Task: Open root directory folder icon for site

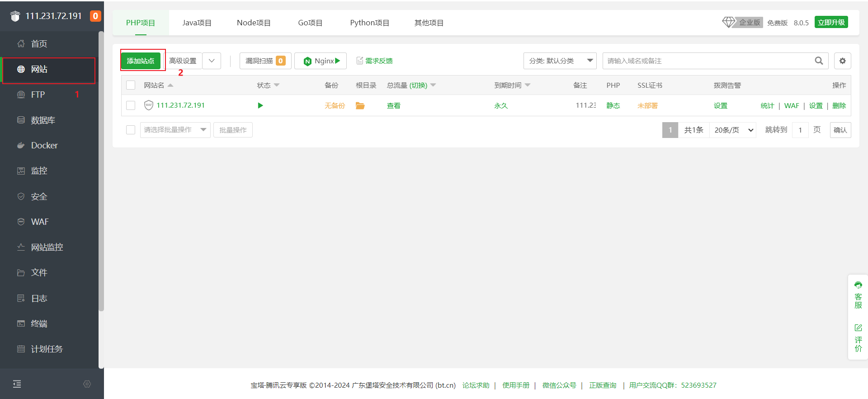Action: tap(360, 105)
